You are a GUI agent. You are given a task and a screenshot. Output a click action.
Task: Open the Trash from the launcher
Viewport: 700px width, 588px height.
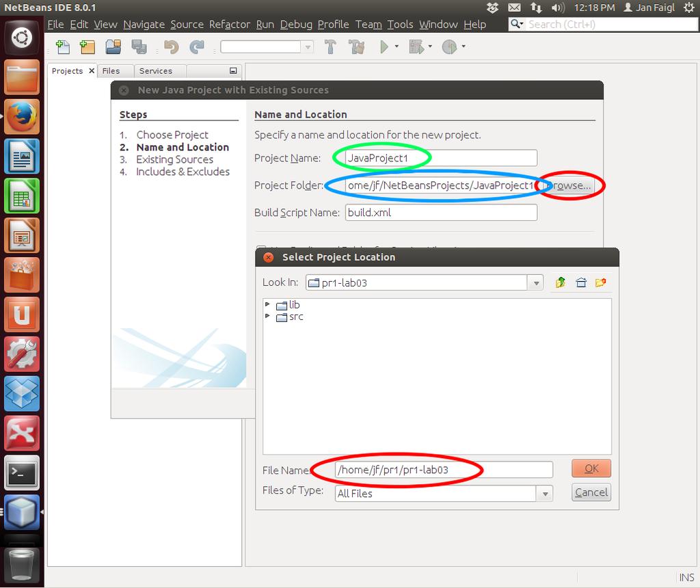[22, 565]
